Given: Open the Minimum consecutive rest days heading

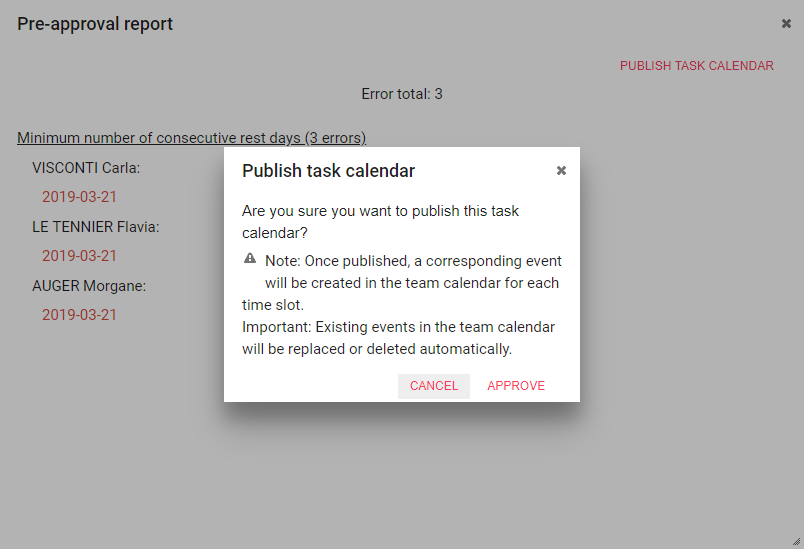Looking at the screenshot, I should (191, 138).
